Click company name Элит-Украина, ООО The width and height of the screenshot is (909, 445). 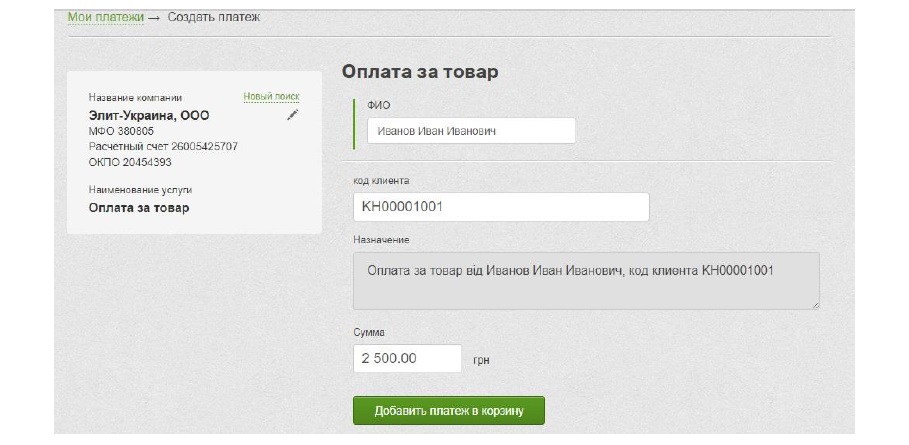coord(149,116)
